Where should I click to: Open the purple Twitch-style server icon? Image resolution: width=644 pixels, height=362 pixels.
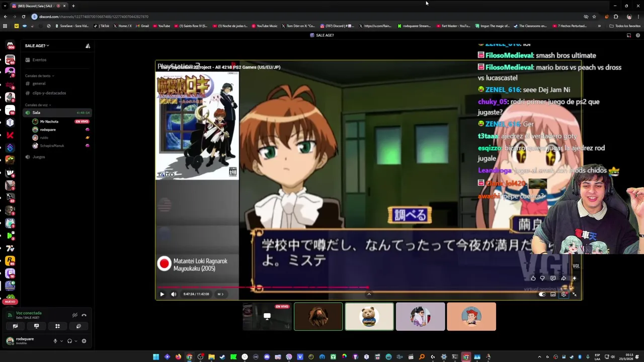coord(10,273)
